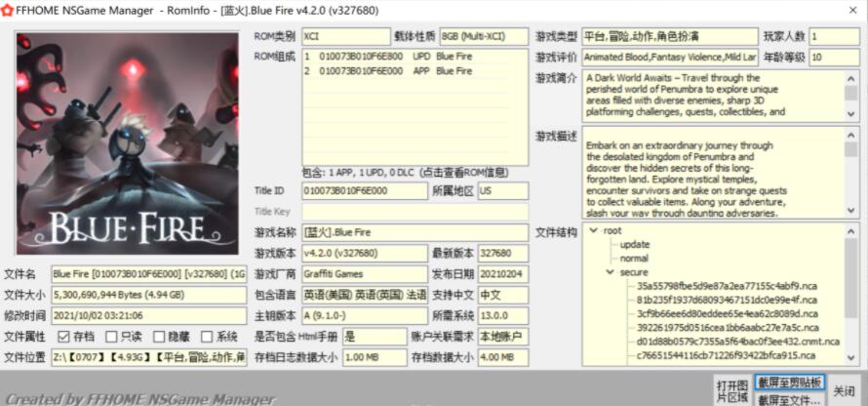
Task: Click the Blue Fire cover art image
Action: (128, 143)
